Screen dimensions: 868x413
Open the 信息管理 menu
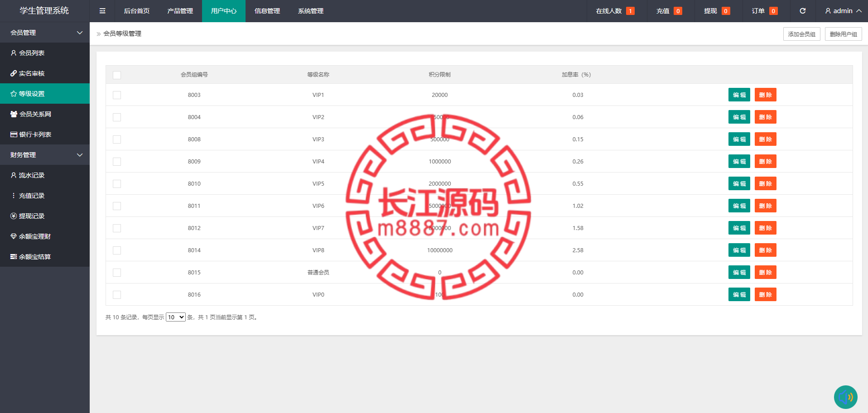click(x=267, y=11)
